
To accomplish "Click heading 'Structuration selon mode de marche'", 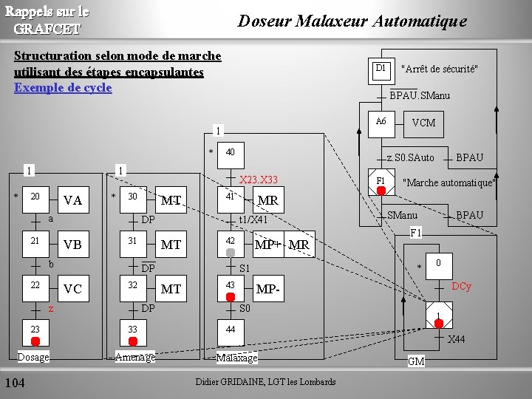I will (117, 55).
